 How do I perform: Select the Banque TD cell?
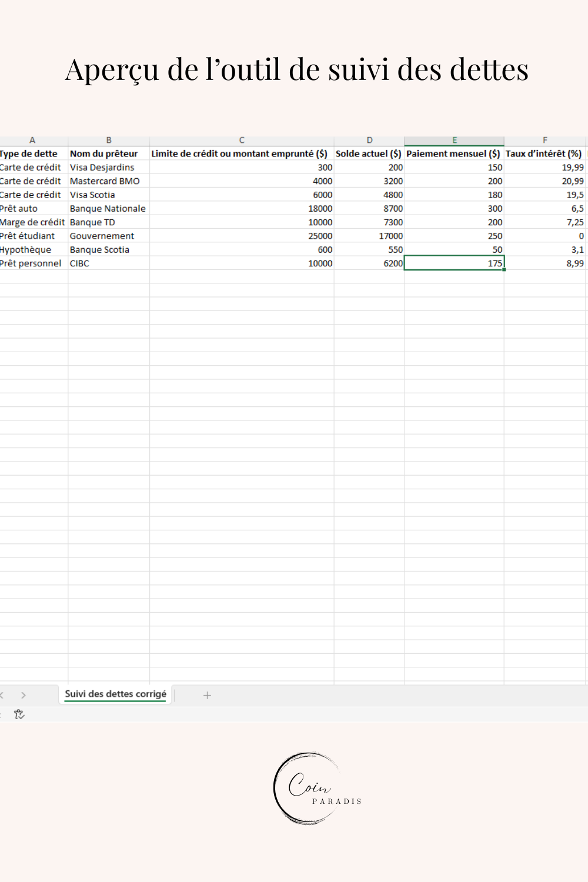pyautogui.click(x=109, y=222)
